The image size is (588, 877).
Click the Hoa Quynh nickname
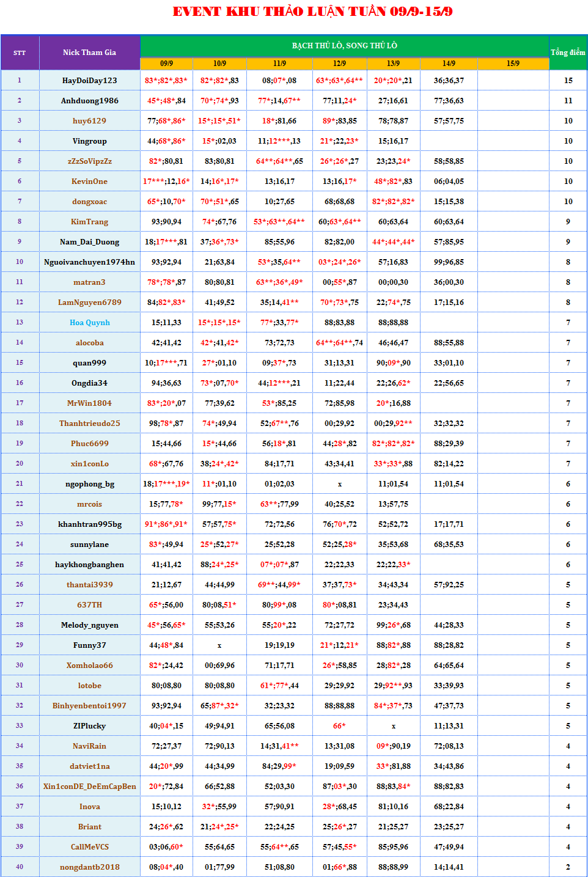click(89, 323)
